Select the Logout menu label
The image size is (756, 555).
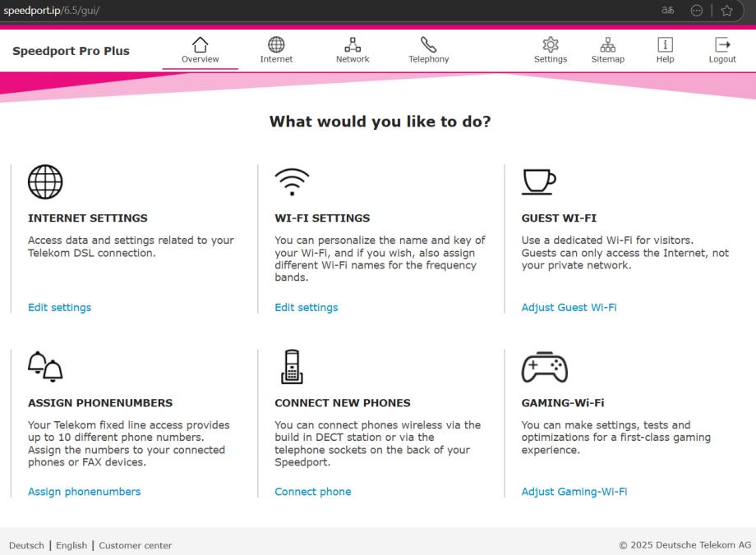[722, 59]
